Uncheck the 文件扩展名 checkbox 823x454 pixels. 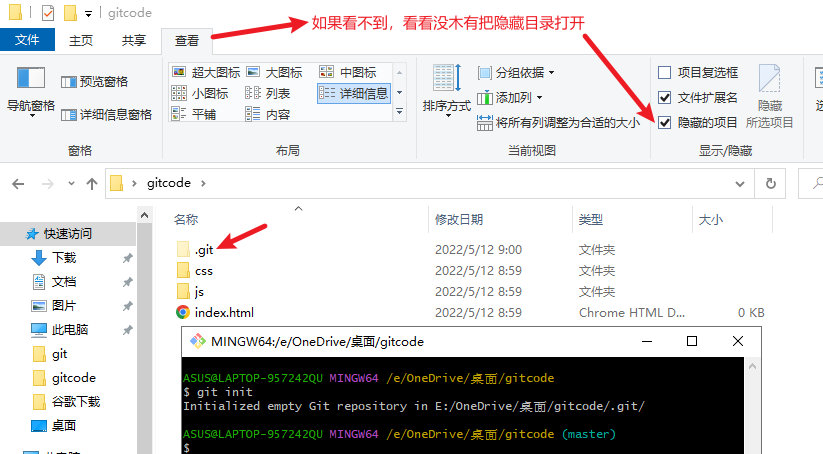(x=664, y=98)
